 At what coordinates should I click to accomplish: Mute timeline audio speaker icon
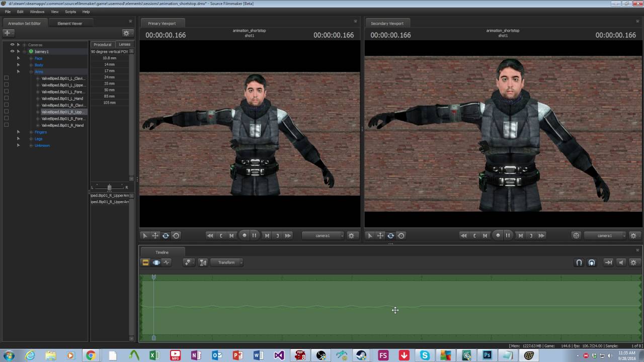[x=621, y=262]
